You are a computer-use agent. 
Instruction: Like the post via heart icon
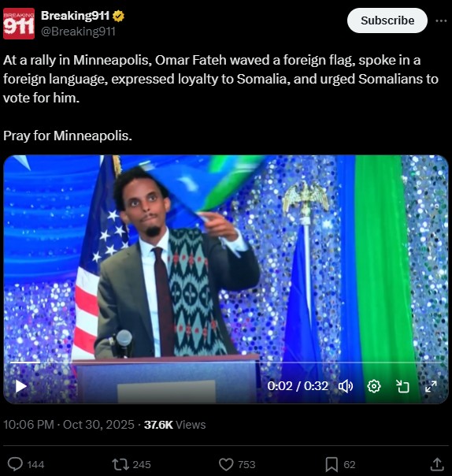tap(226, 464)
